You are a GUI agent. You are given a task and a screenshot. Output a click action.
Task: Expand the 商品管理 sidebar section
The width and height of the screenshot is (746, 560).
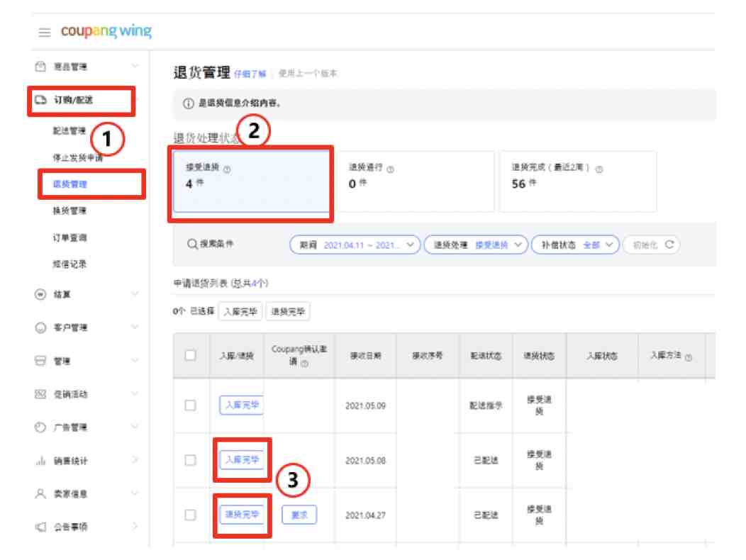[x=87, y=67]
